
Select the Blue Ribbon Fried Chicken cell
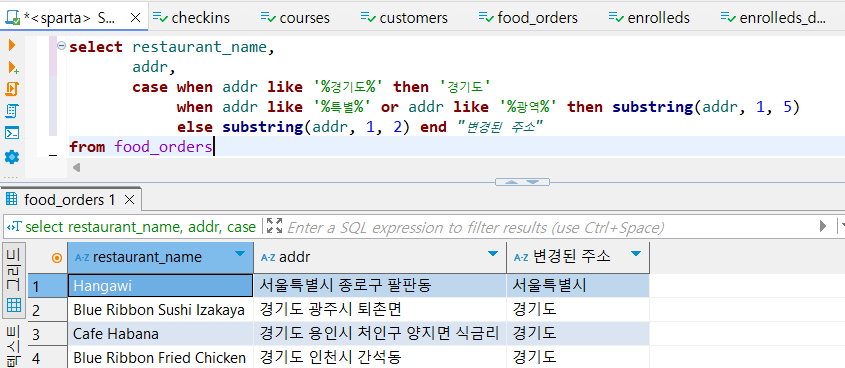pyautogui.click(x=161, y=358)
